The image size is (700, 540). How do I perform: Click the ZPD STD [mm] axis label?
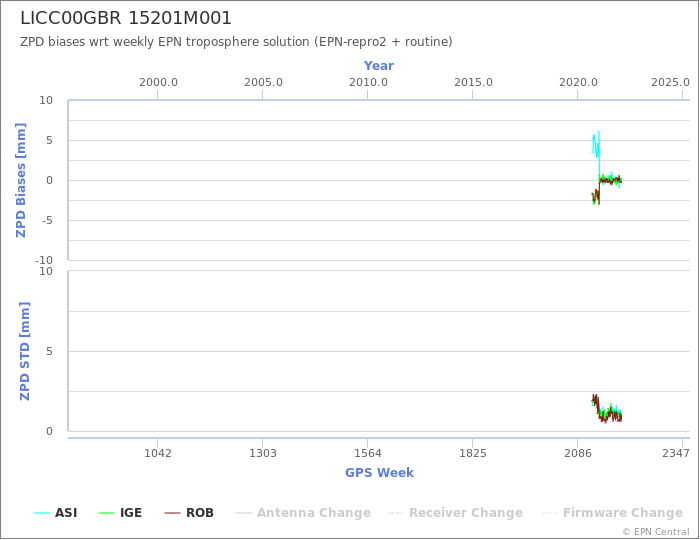(25, 351)
